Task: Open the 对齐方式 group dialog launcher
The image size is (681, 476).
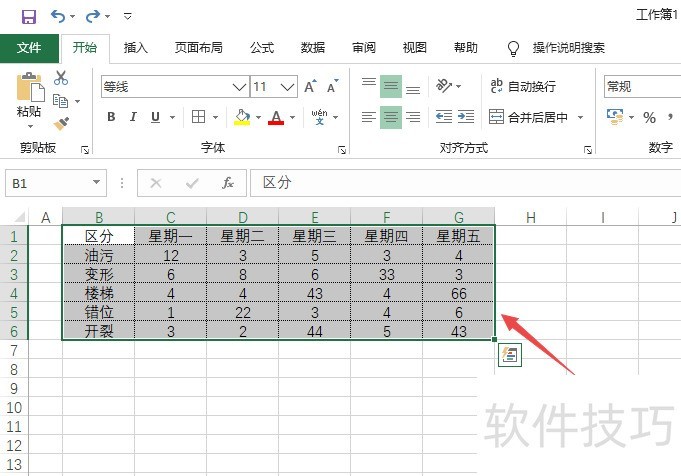Action: click(x=588, y=150)
